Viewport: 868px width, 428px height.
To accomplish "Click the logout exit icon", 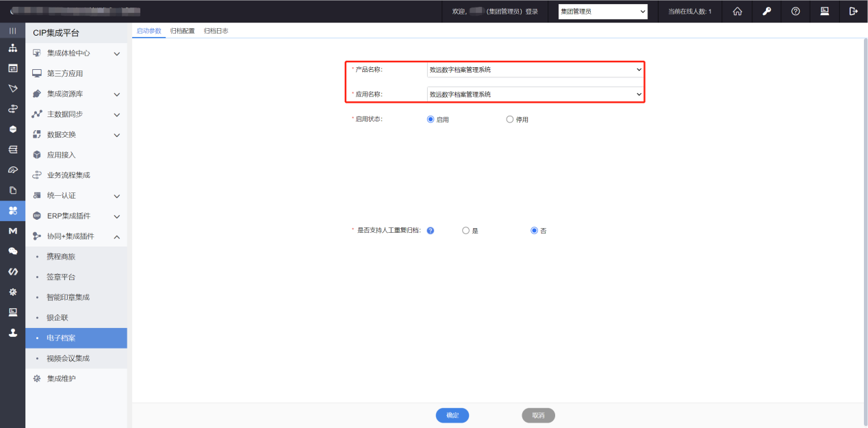I will [x=853, y=11].
